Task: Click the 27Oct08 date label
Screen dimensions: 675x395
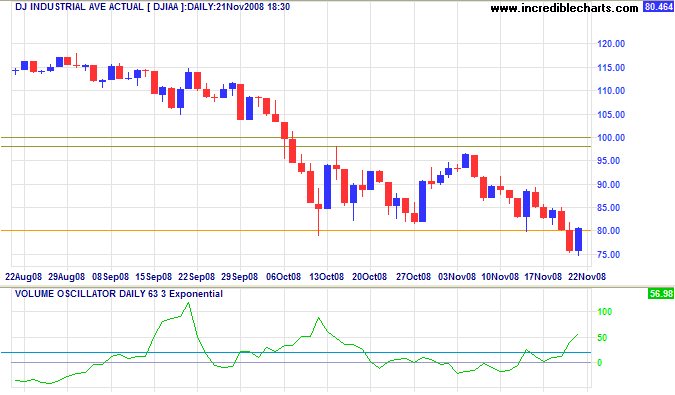Action: [x=413, y=277]
